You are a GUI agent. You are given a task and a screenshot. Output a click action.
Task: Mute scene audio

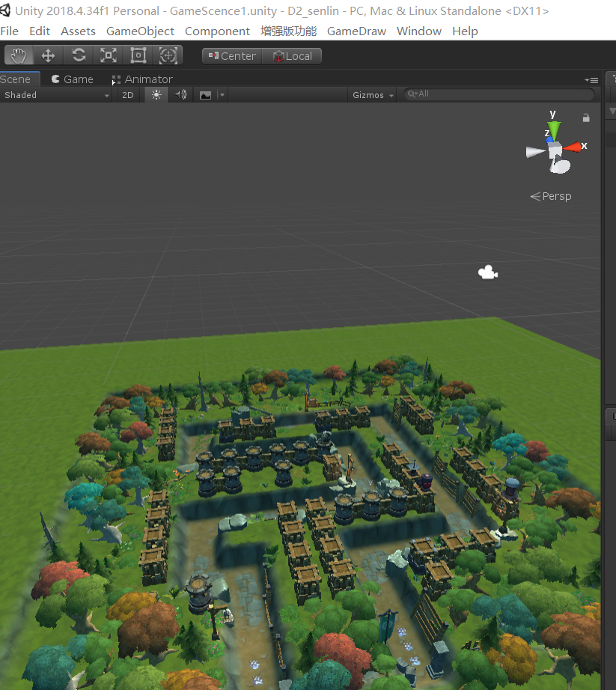click(180, 94)
